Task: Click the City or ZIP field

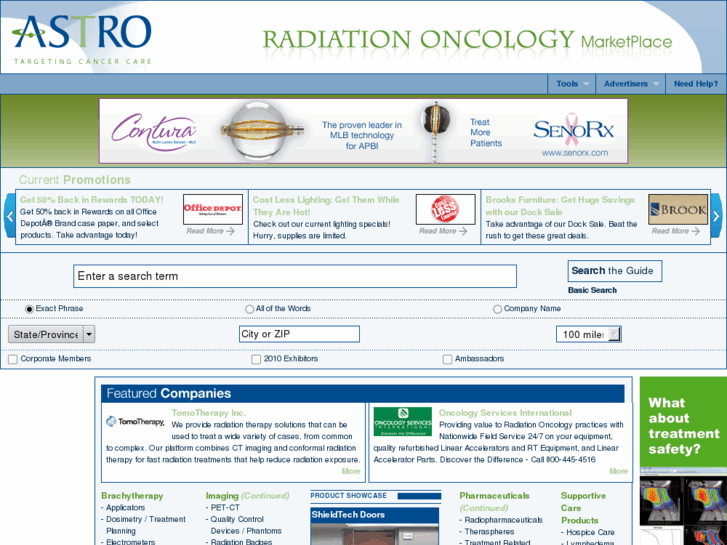Action: pos(299,334)
